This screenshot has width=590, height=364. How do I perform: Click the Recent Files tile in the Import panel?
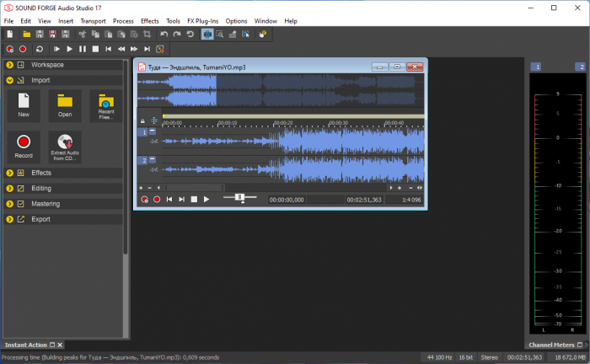point(106,105)
